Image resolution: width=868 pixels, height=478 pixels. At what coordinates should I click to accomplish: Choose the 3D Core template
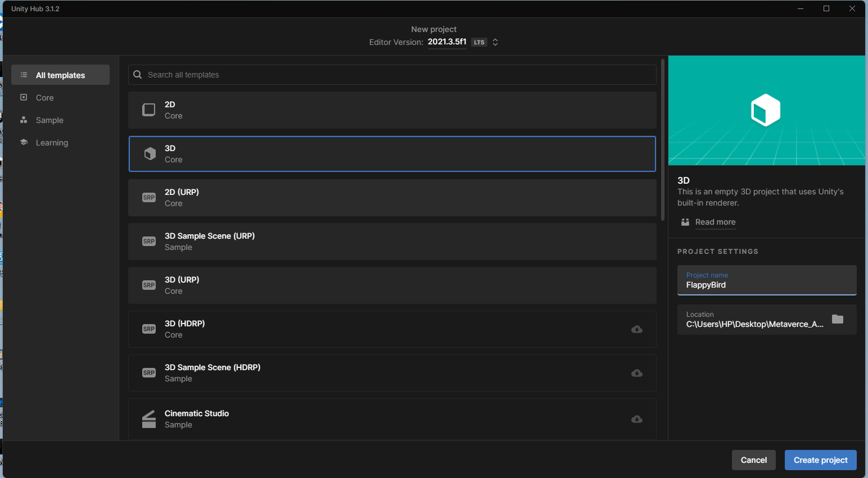(392, 154)
